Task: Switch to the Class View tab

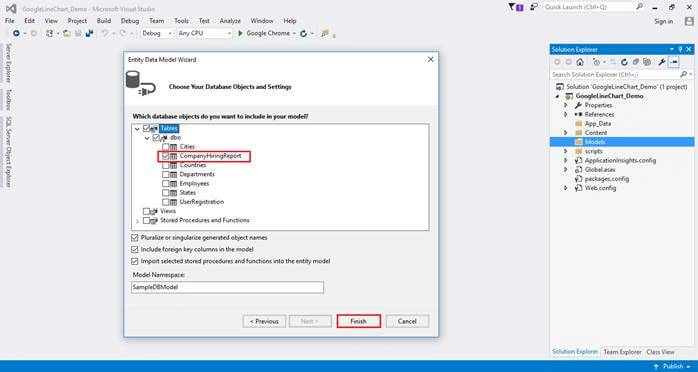Action: (x=660, y=352)
